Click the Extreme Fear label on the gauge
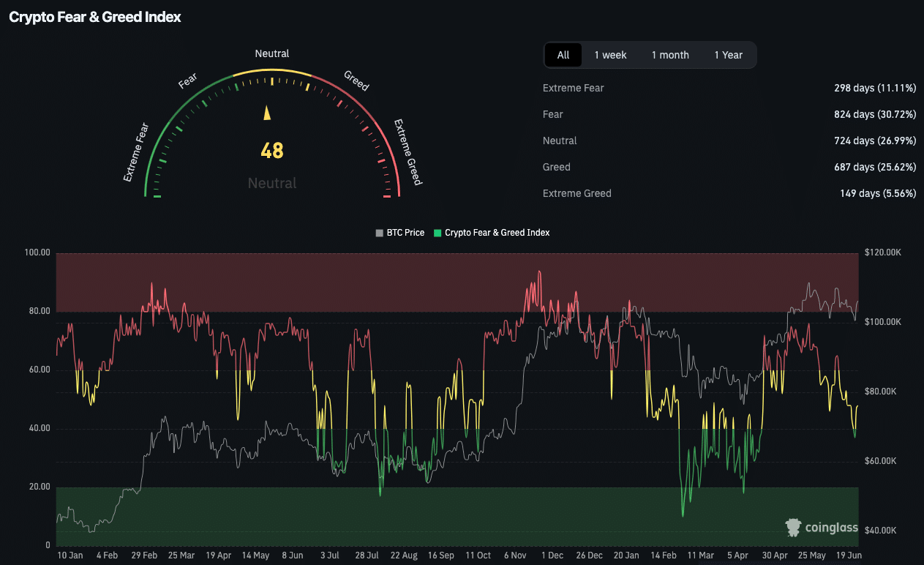 [x=136, y=152]
